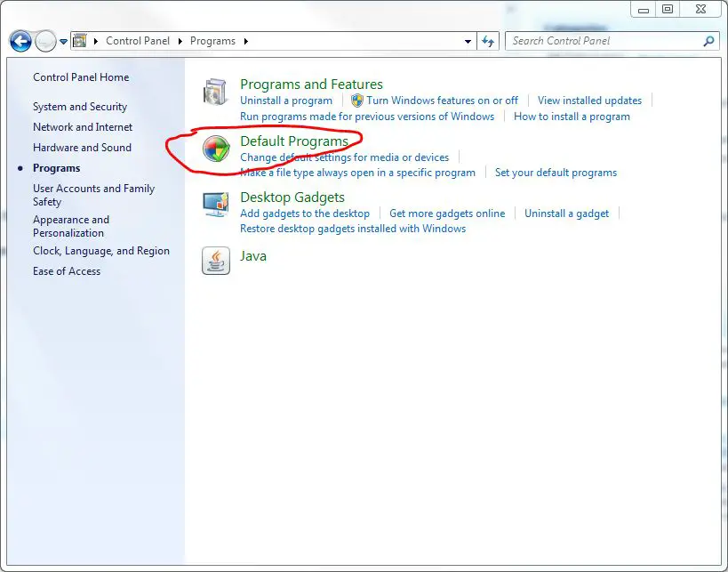Click the address bar refresh icon

point(487,41)
